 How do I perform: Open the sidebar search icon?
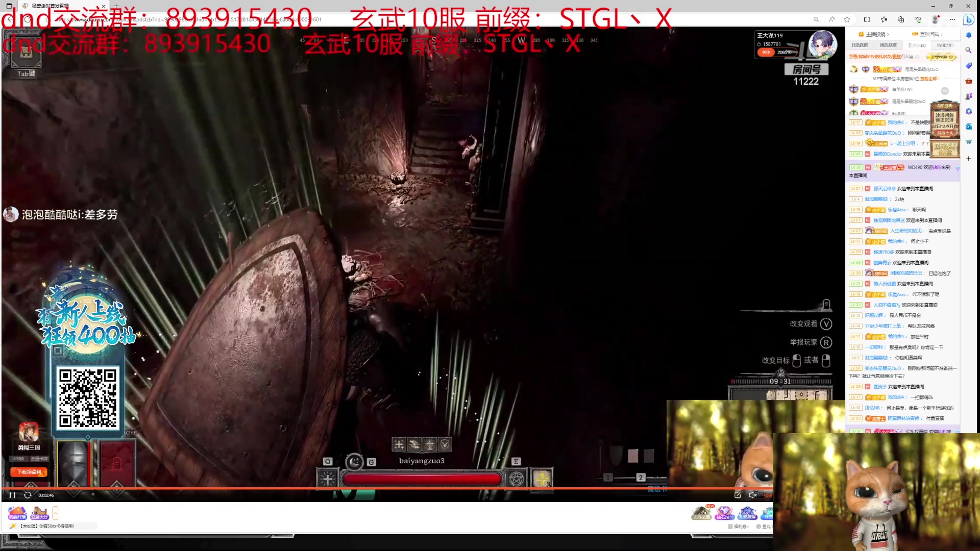point(969,50)
